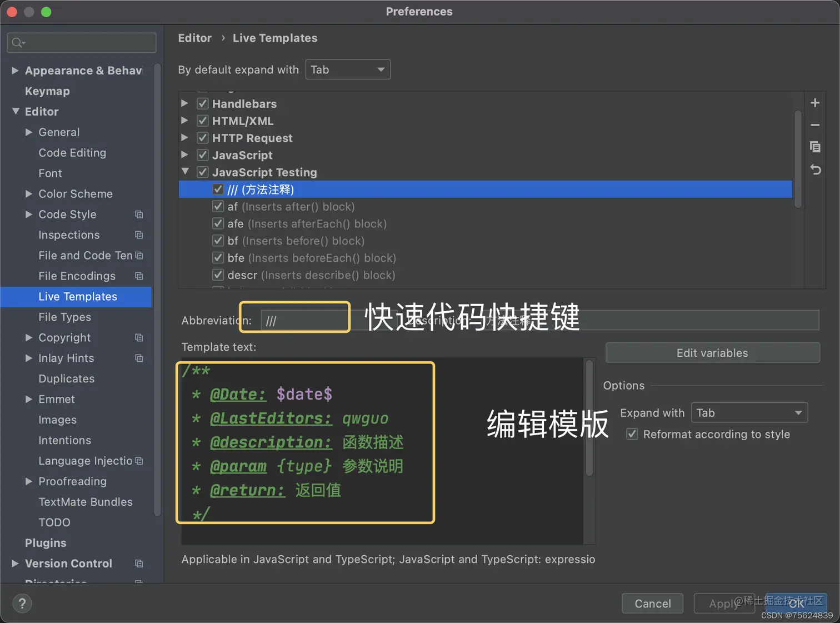The image size is (840, 623).
Task: Toggle the af template checkbox
Action: point(218,207)
